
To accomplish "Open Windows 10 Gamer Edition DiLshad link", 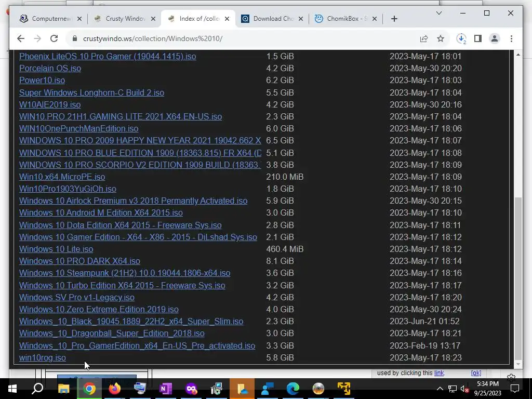I will 138,237.
